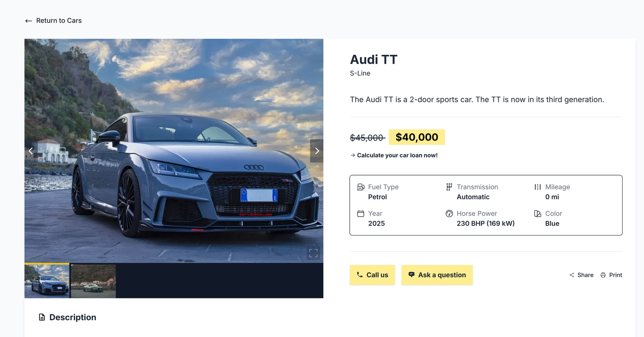Click the Return to Cars back arrow
The width and height of the screenshot is (644, 337).
[28, 21]
